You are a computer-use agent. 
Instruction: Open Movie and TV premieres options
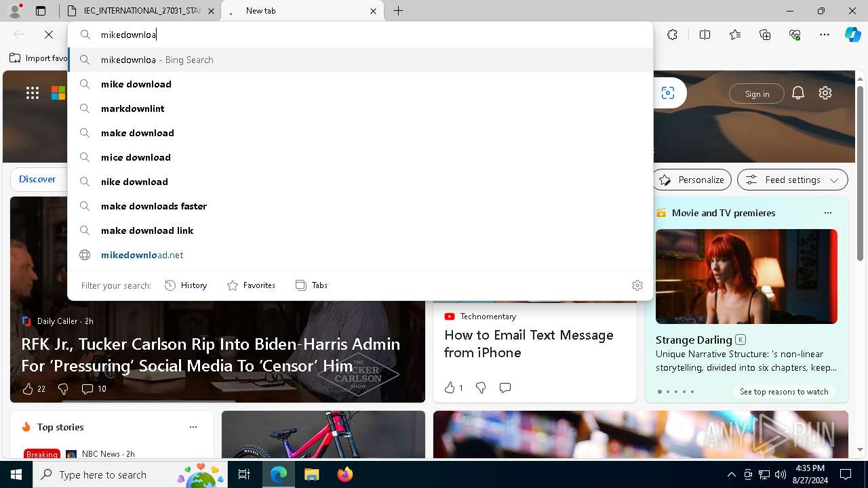[x=827, y=213]
